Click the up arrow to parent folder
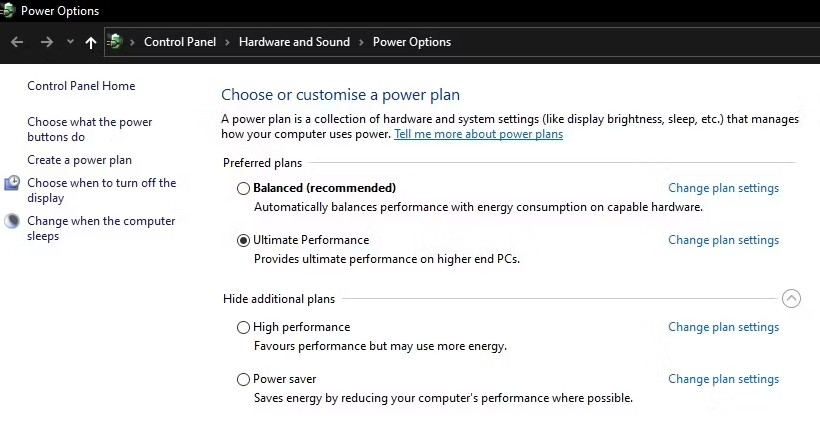Viewport: 820px width, 435px height. click(91, 42)
